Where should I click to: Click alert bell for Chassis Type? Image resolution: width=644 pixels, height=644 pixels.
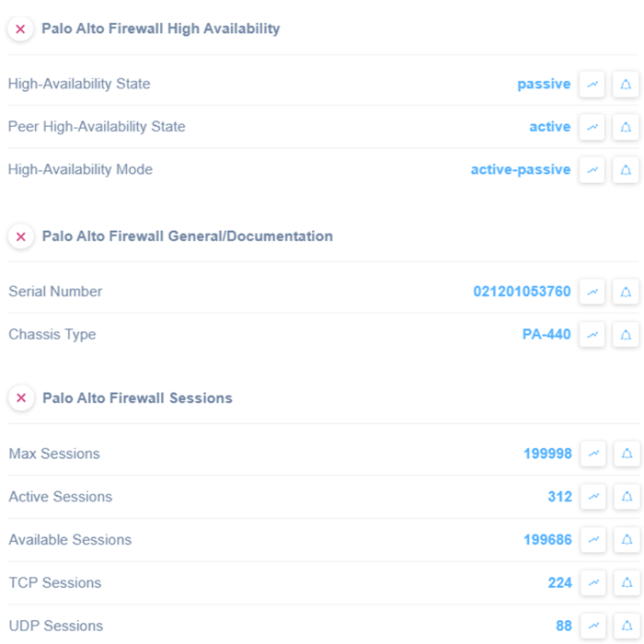point(626,335)
